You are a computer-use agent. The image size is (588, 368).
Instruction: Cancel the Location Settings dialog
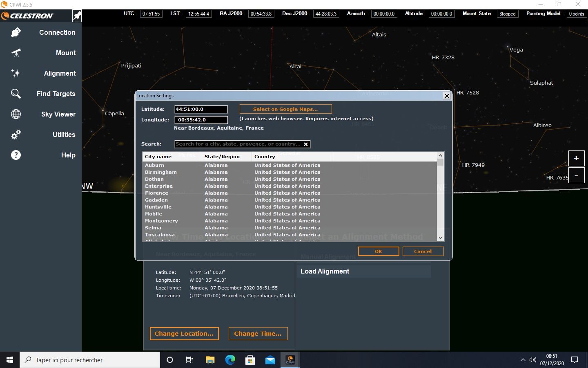point(423,251)
